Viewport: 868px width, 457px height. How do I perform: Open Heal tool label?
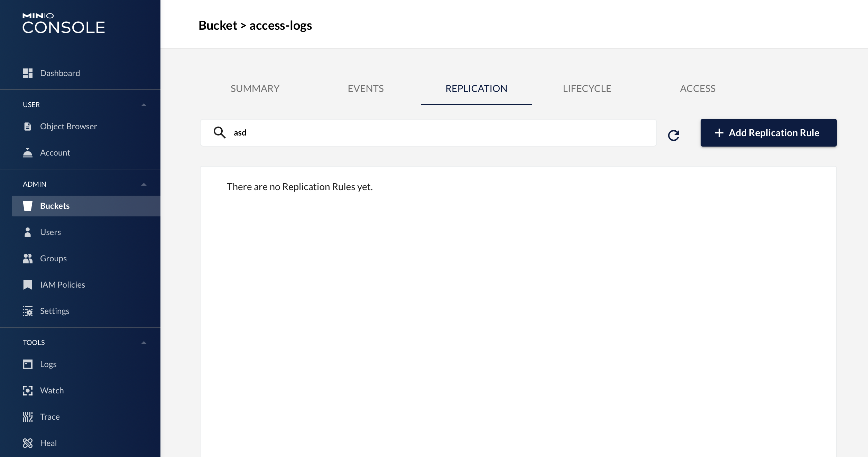(48, 443)
